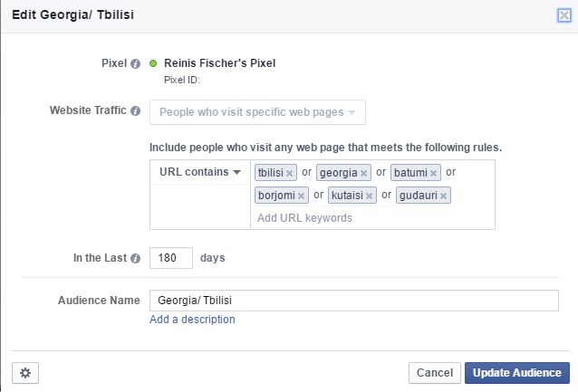Open the URL contains rule dropdown
578x392 pixels.
(x=200, y=172)
